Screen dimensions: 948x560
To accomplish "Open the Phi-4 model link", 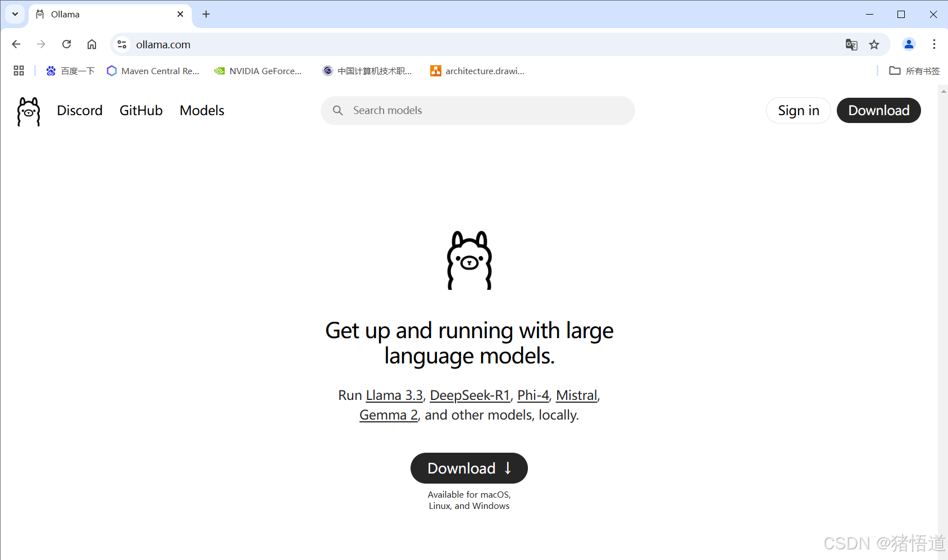I will tap(533, 395).
